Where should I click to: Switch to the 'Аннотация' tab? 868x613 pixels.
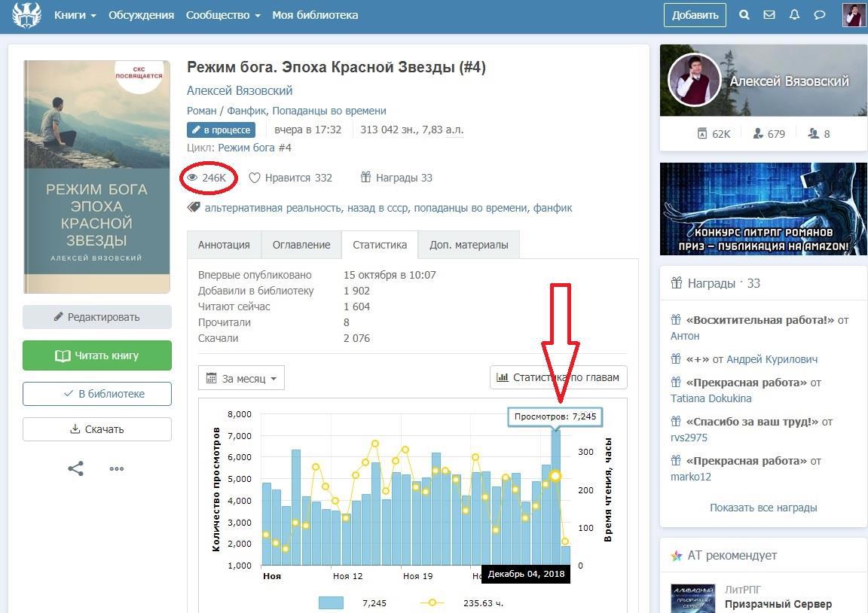tap(224, 245)
